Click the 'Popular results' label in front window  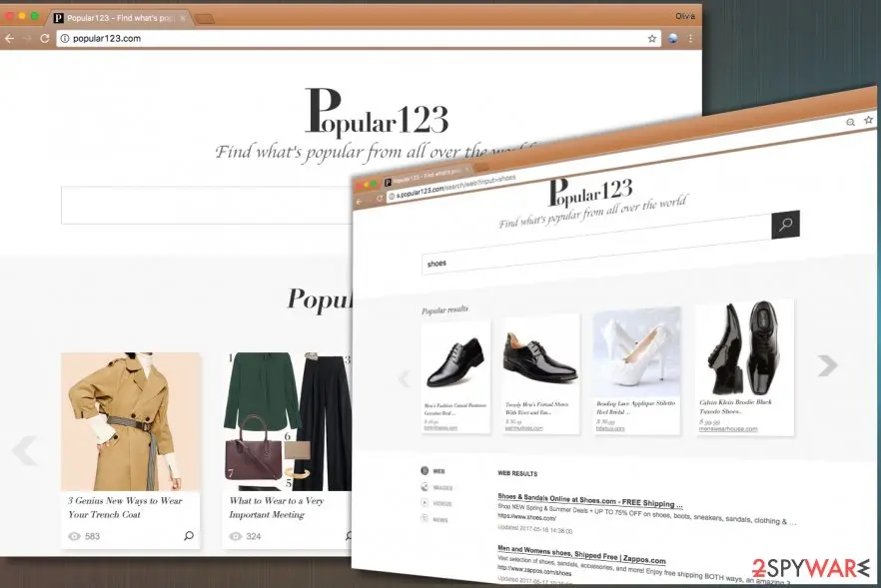tap(445, 309)
